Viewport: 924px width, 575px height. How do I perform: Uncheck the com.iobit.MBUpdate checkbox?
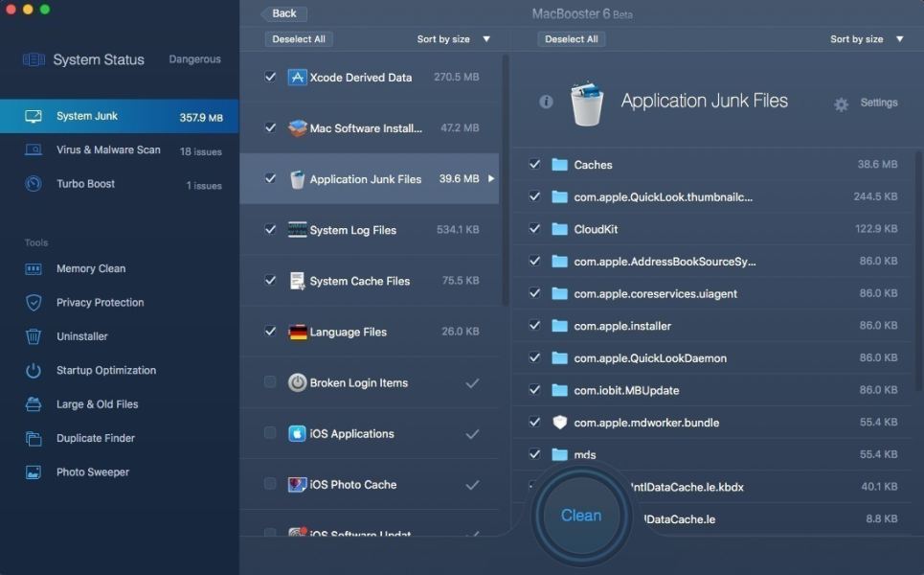click(534, 390)
